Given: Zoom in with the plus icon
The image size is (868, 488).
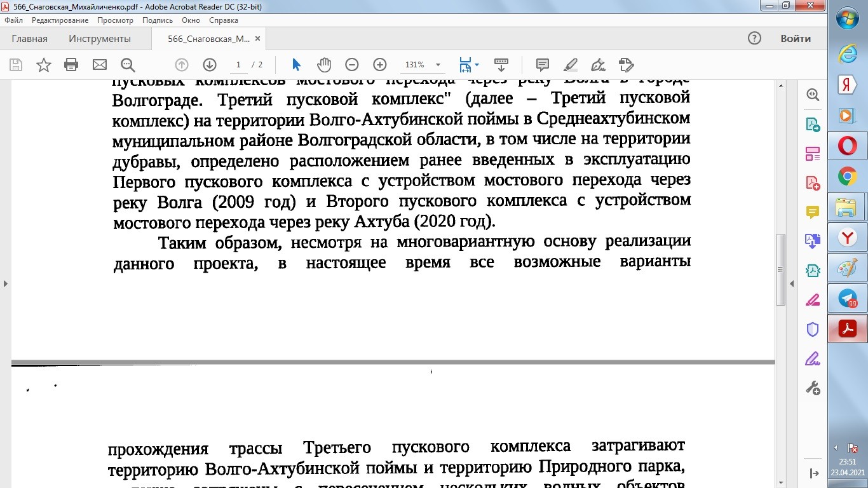Looking at the screenshot, I should [380, 65].
